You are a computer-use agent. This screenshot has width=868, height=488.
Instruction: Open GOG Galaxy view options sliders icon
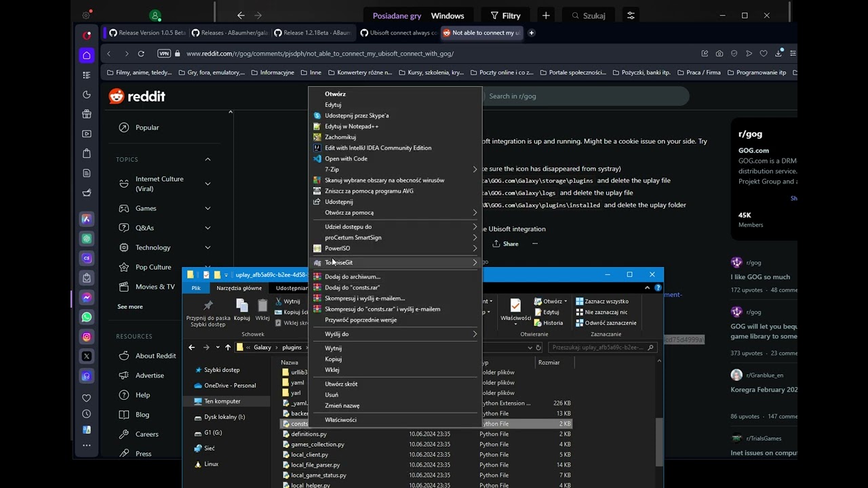pos(631,16)
